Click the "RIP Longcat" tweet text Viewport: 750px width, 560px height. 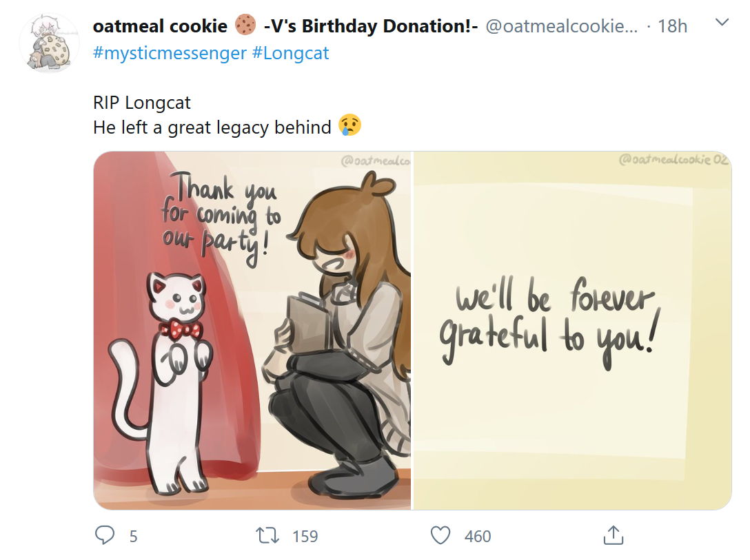(x=142, y=103)
